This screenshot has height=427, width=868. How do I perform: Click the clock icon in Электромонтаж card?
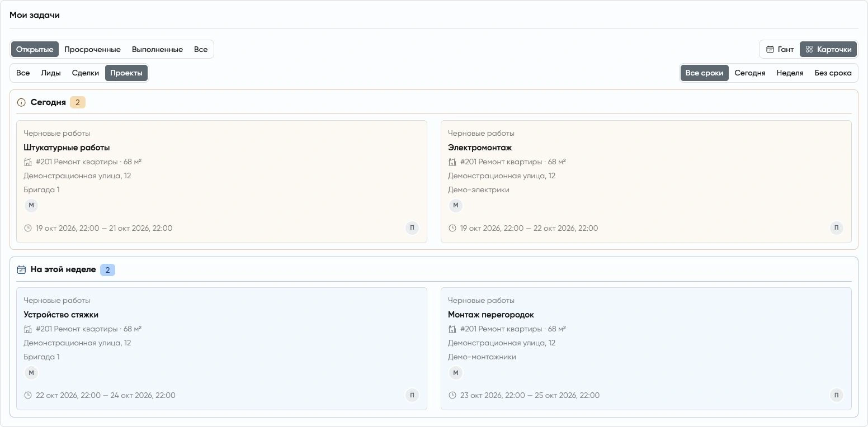(x=452, y=228)
